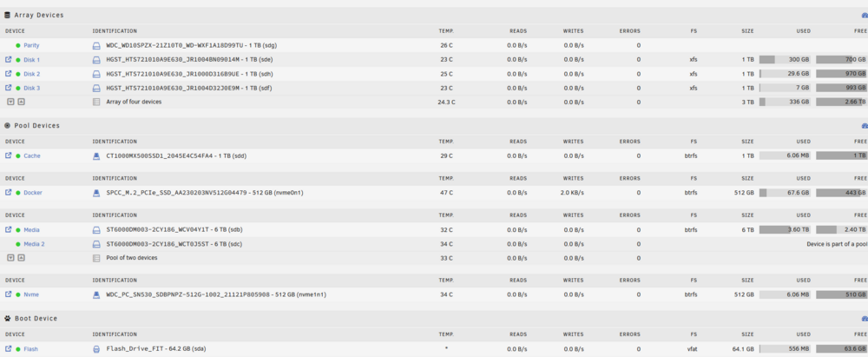
Task: Click the Cache pool browse icon
Action: [x=9, y=155]
